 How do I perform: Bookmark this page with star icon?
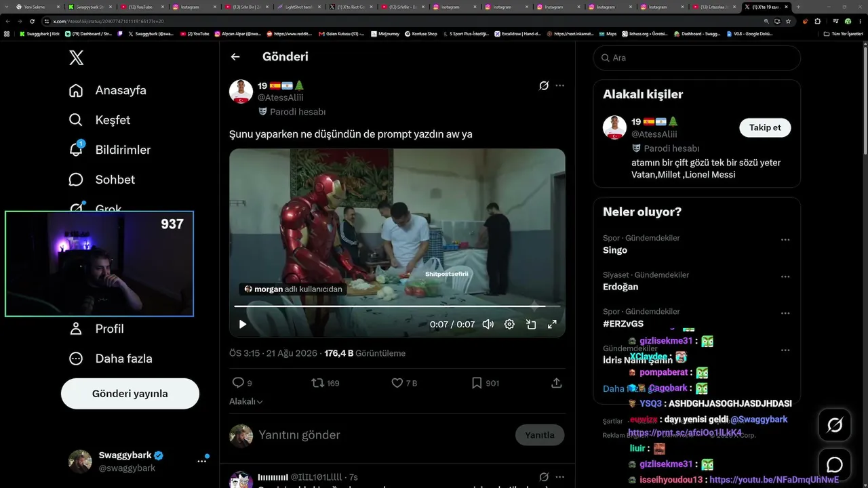(788, 21)
